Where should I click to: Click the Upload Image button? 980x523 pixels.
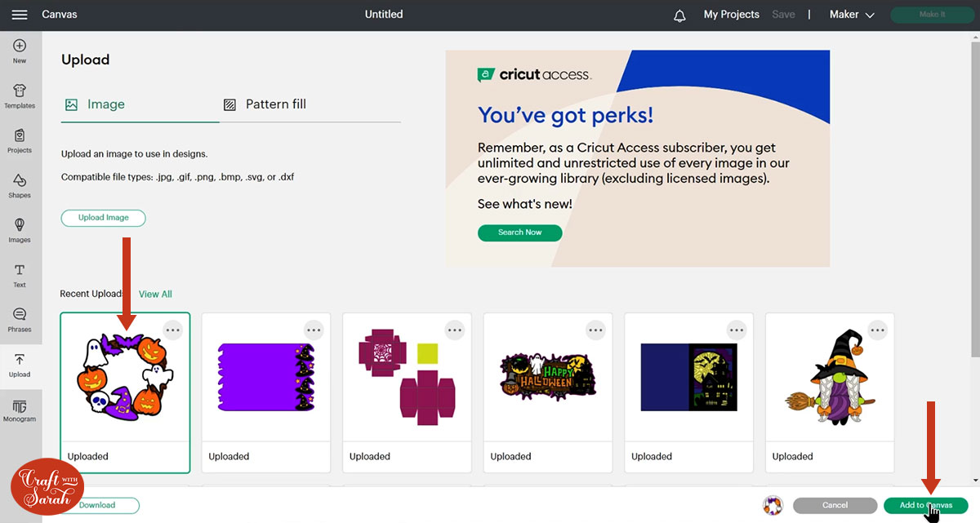click(103, 218)
